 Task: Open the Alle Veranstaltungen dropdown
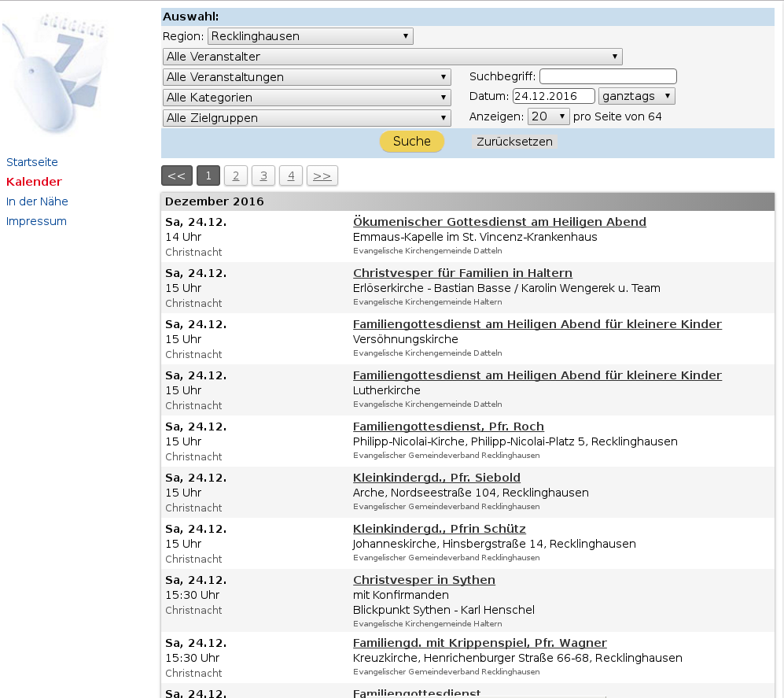tap(307, 77)
